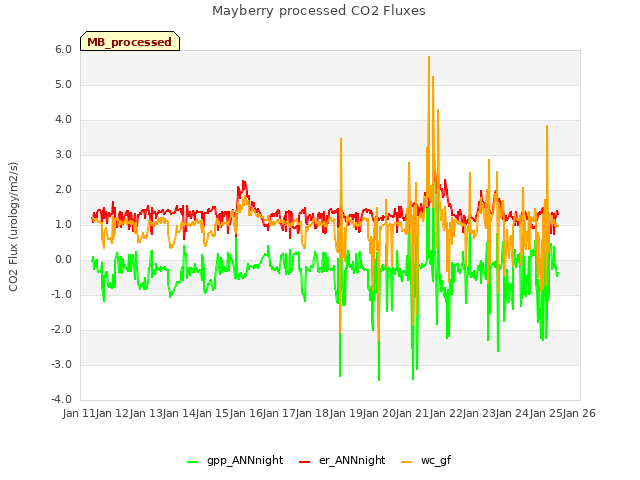The image size is (640, 480).
Task: Toggle the er_ANNnight legend entry
Action: pos(342,460)
